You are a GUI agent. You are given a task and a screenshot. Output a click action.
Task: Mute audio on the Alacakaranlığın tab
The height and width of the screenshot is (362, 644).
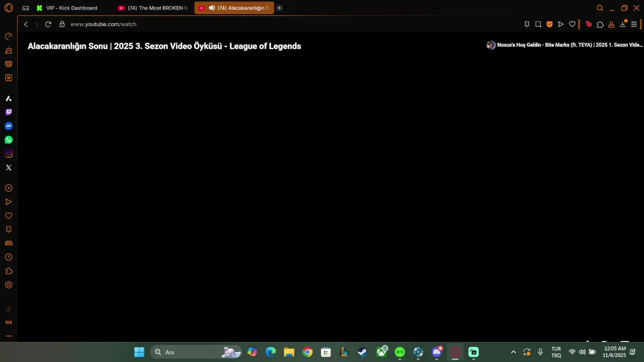[x=212, y=8]
